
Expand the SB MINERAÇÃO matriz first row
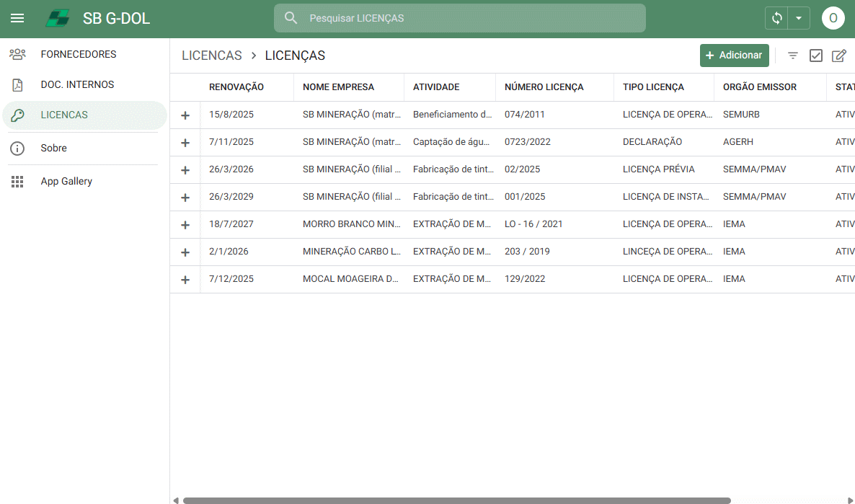[185, 114]
